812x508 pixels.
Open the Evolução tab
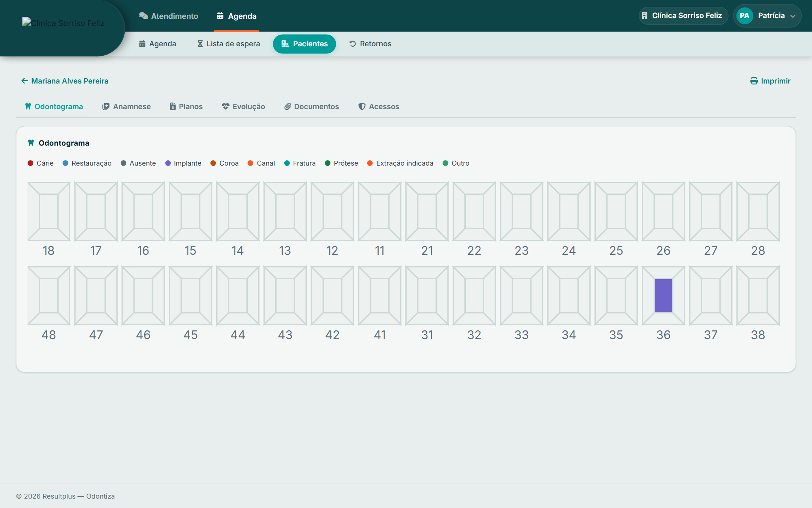tap(243, 106)
